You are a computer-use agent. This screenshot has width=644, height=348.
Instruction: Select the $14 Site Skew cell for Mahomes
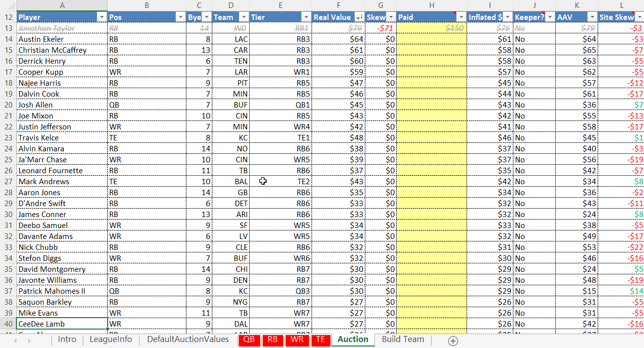tap(621, 291)
